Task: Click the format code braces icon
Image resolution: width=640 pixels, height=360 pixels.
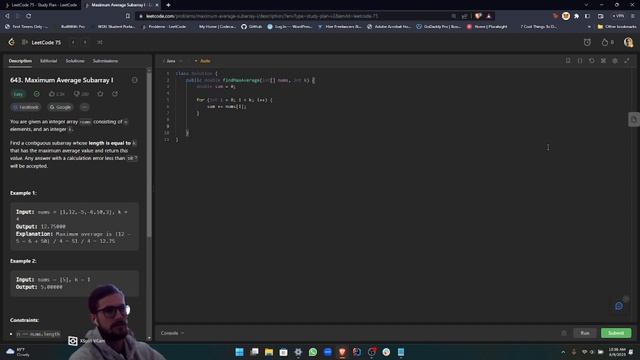Action: (x=580, y=61)
